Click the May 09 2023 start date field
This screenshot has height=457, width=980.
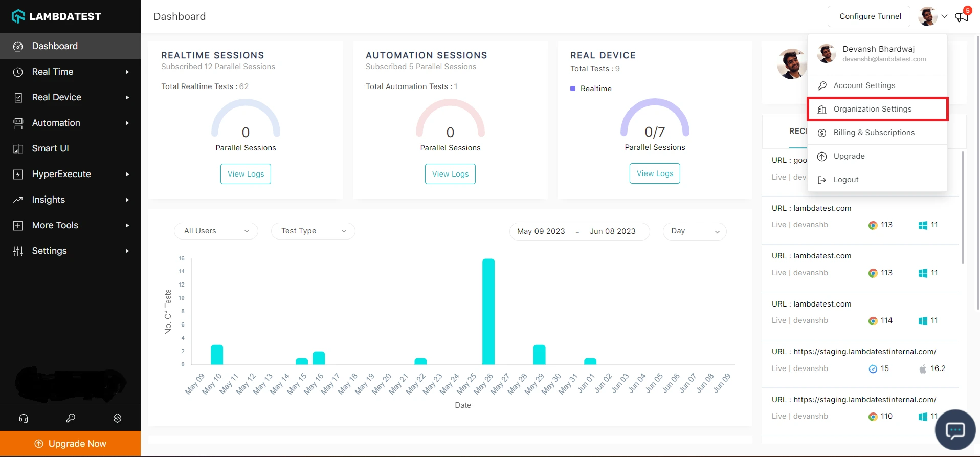click(541, 231)
